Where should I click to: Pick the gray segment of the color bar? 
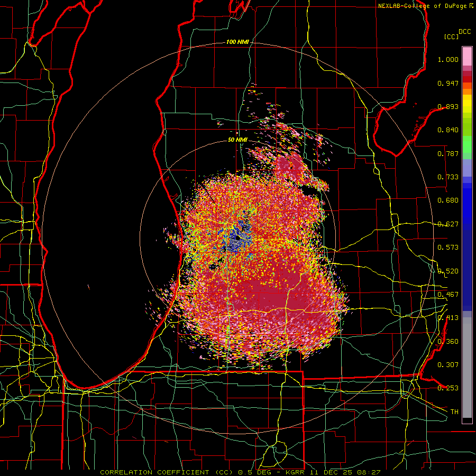click(467, 368)
